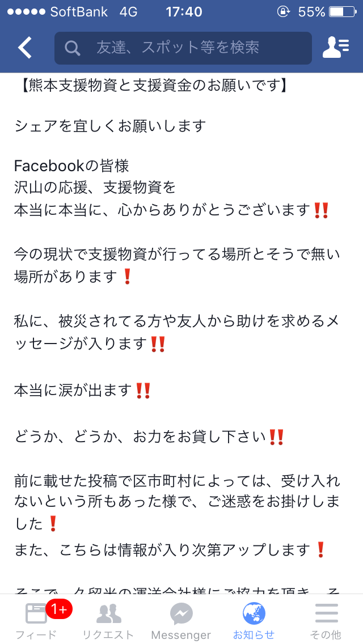Tap the globe notifications icon
This screenshot has width=363, height=644.
click(254, 613)
